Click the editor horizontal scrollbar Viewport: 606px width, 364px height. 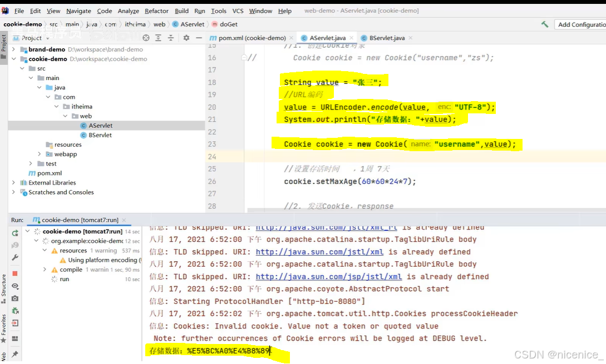coord(425,211)
